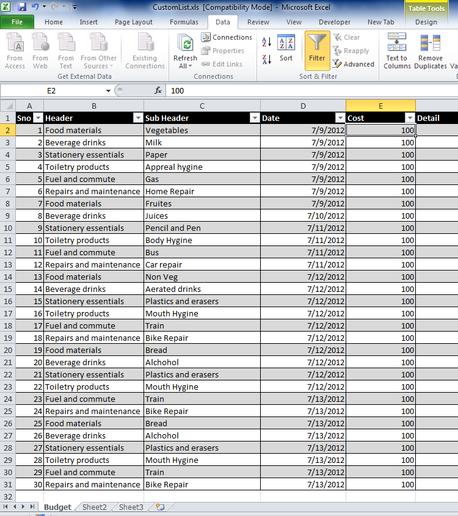Switch to the Review tab
458x516 pixels.
258,22
